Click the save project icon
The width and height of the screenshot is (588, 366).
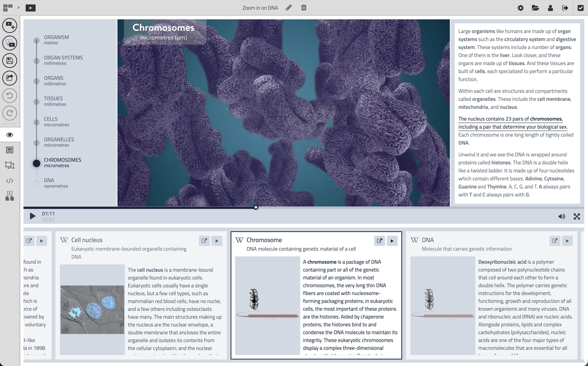pos(10,61)
